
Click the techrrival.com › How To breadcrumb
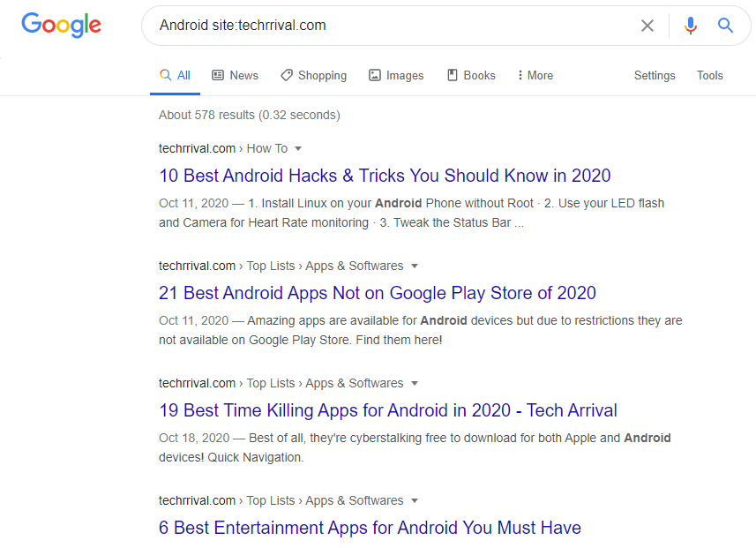click(223, 148)
